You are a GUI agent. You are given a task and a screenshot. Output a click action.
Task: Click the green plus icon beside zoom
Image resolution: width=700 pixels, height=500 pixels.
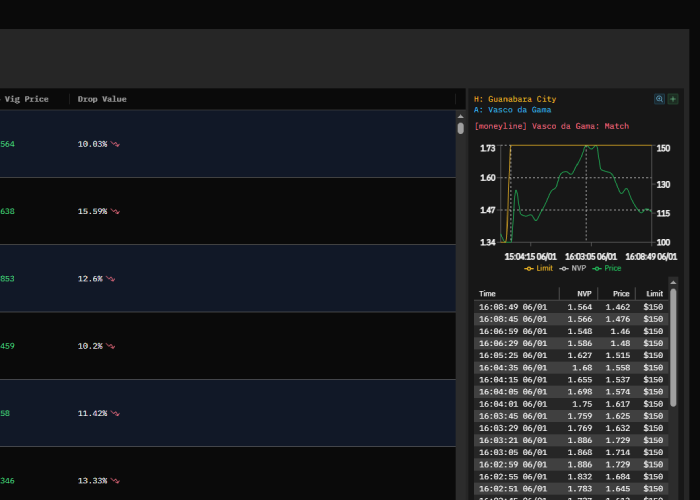pyautogui.click(x=673, y=99)
